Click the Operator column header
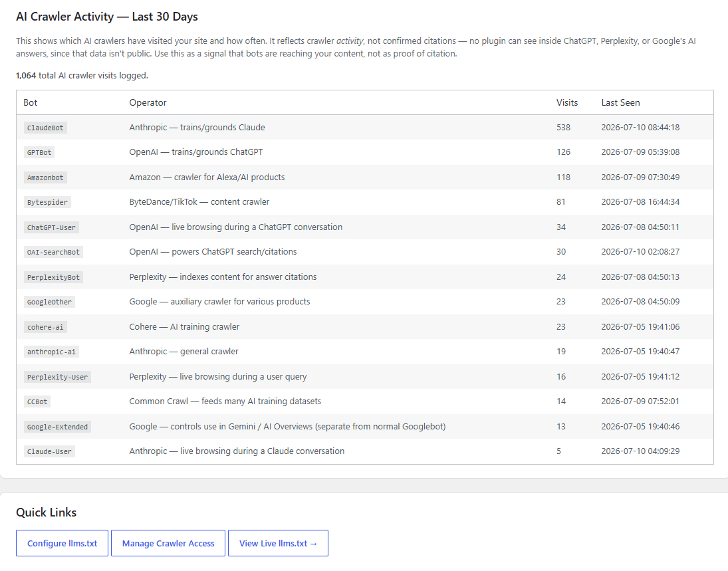 148,102
